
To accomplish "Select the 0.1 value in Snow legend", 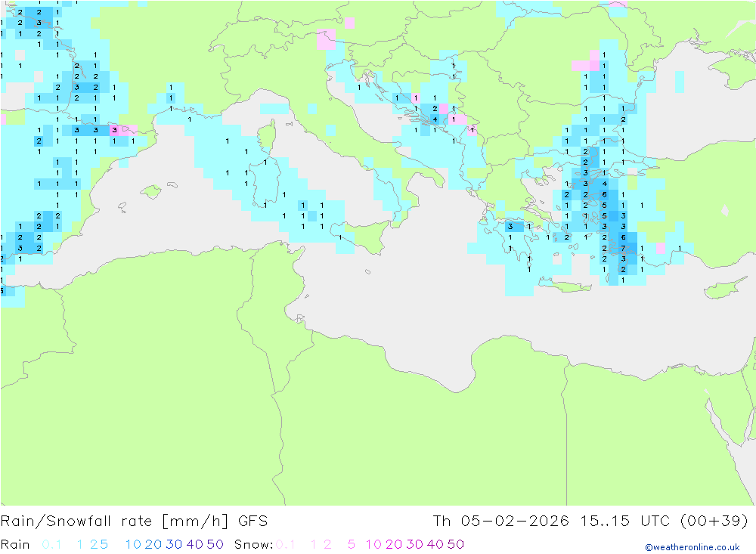I will 286,544.
